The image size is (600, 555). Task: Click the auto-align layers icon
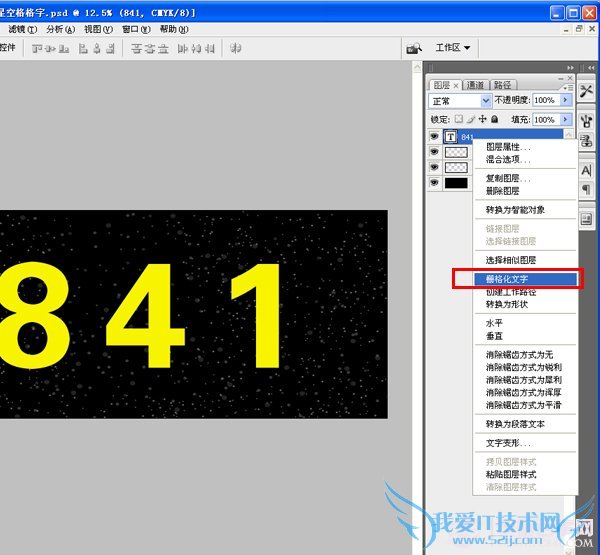pos(235,48)
